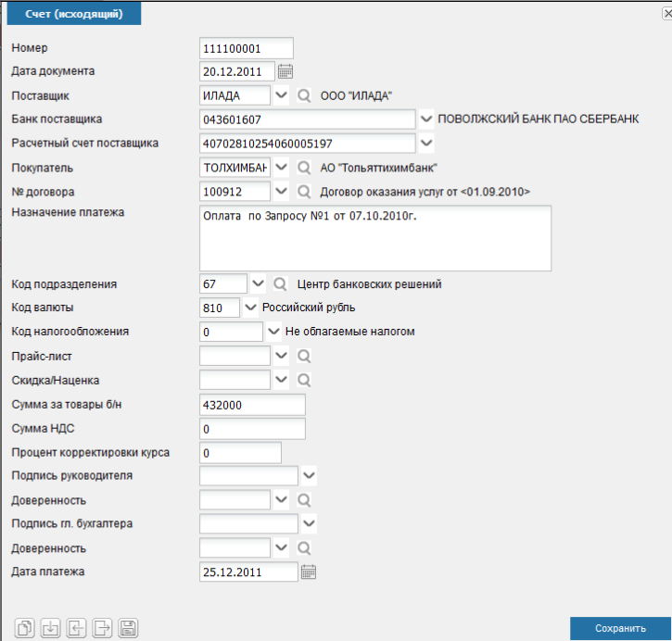The image size is (672, 641).
Task: Click text ООО "ИЛАДА"
Action: pos(356,96)
